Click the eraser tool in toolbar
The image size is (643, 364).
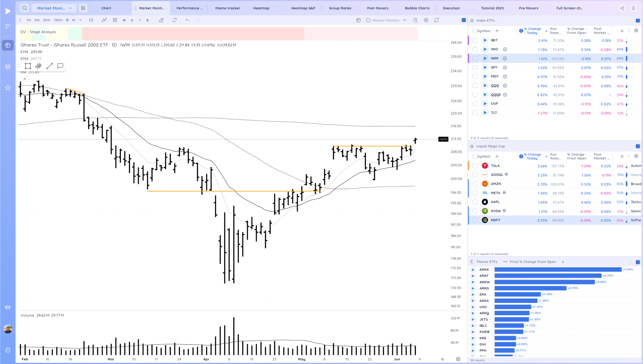pos(161,20)
